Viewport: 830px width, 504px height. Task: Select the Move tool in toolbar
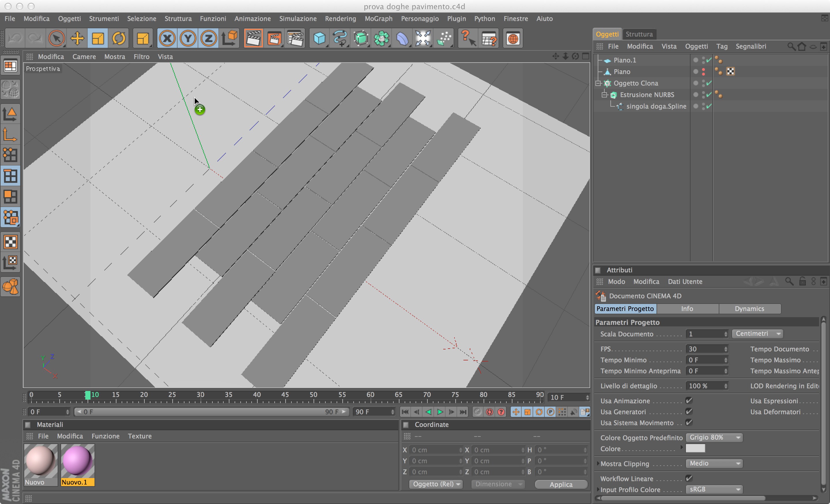coord(77,38)
